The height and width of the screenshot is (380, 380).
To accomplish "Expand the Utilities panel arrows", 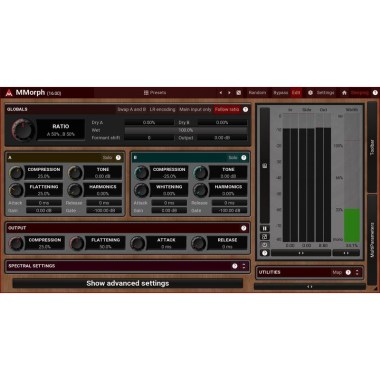I will [x=357, y=272].
